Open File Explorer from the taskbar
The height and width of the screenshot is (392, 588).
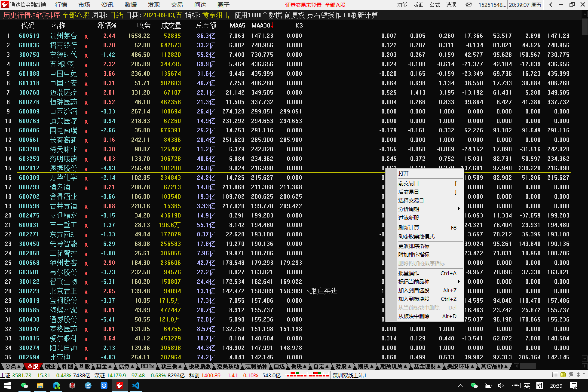(40, 386)
